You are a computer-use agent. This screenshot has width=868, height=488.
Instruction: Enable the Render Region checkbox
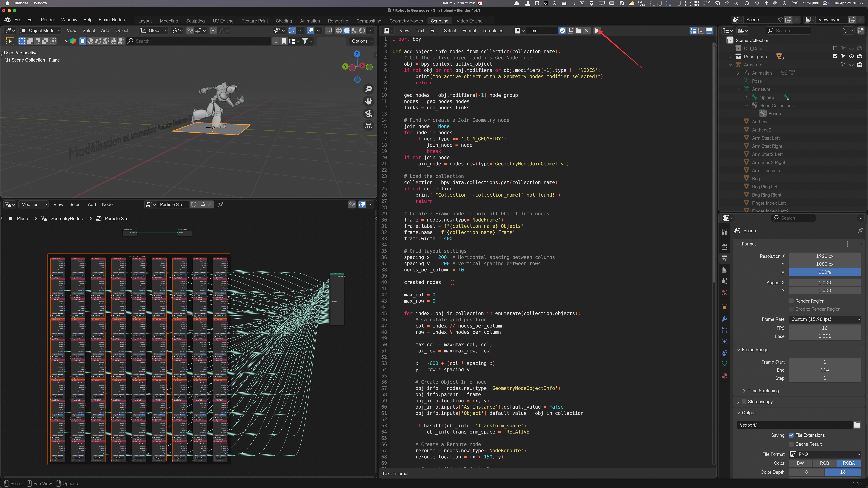pyautogui.click(x=791, y=301)
